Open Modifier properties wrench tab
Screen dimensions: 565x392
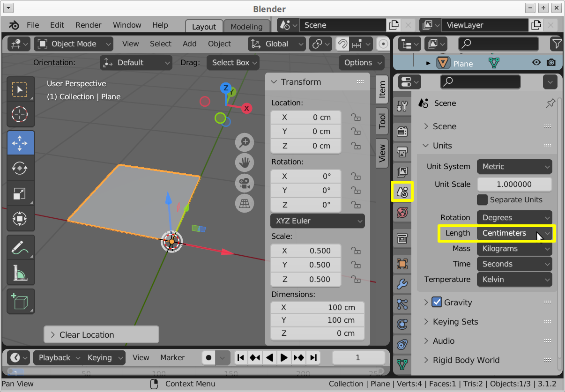click(402, 284)
